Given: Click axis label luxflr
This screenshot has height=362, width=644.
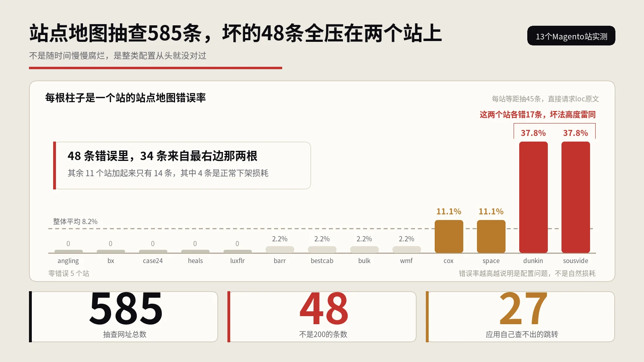Looking at the screenshot, I should pyautogui.click(x=237, y=261).
